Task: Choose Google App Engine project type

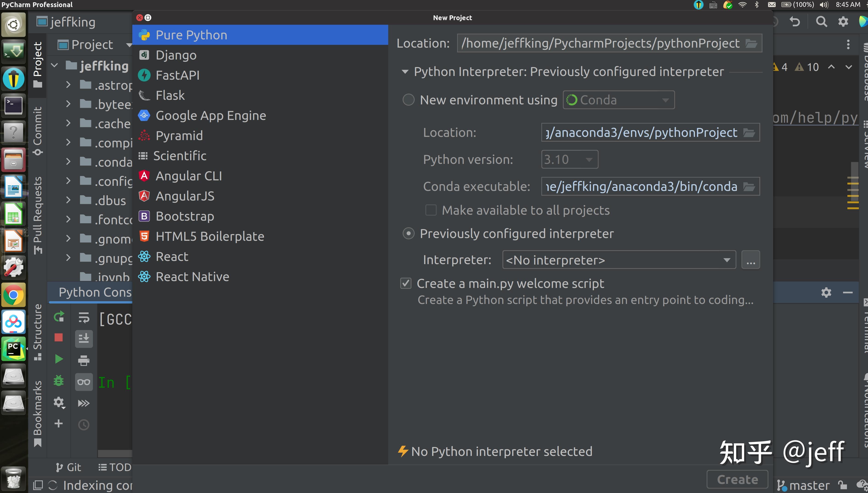Action: [x=260, y=115]
